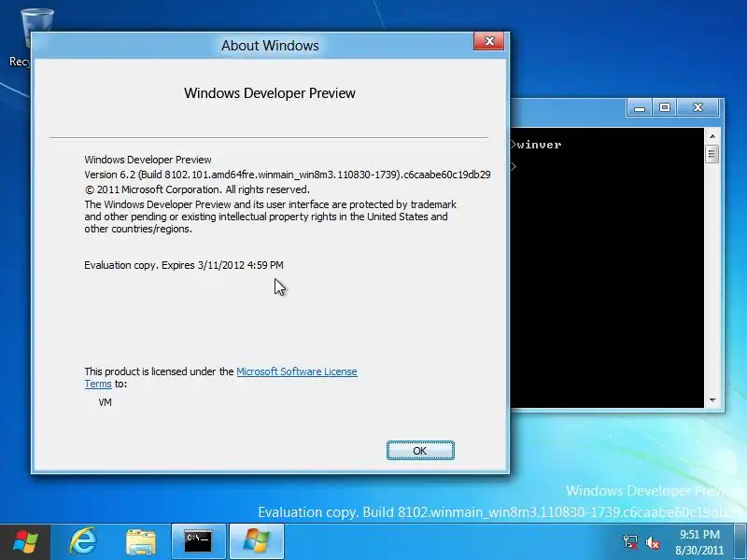This screenshot has width=747, height=560.
Task: Select the About Windows taskbar button
Action: pos(256,542)
